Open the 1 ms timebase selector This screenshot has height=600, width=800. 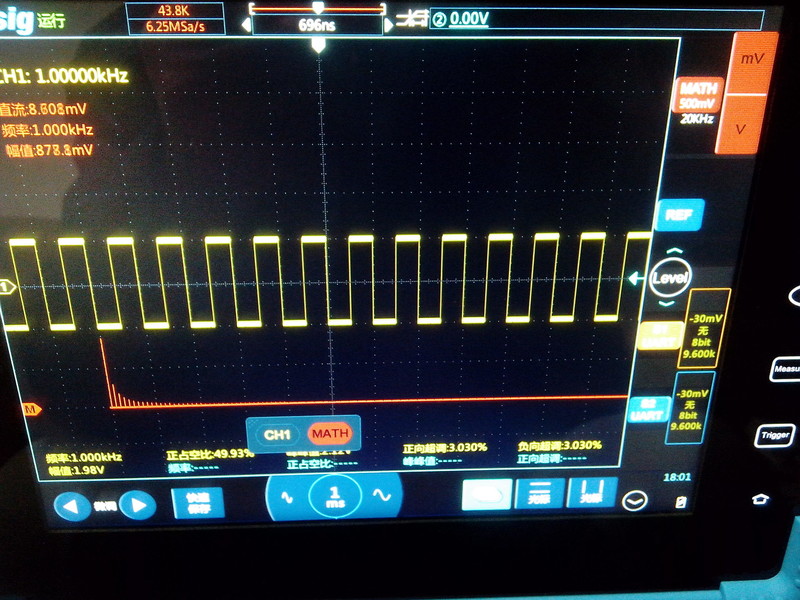(334, 494)
